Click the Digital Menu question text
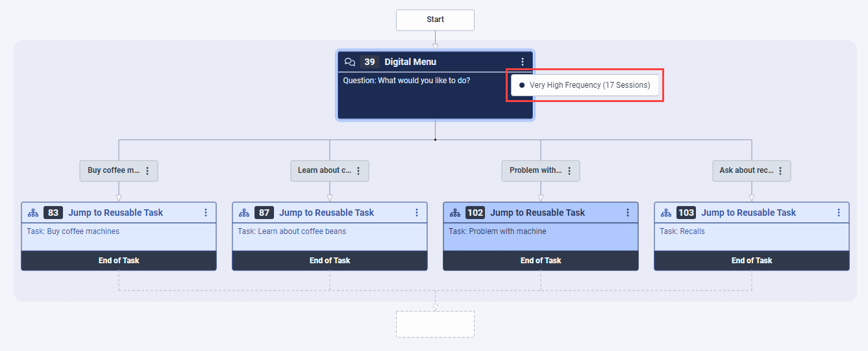Screen dimensions: 868x351 [406, 81]
